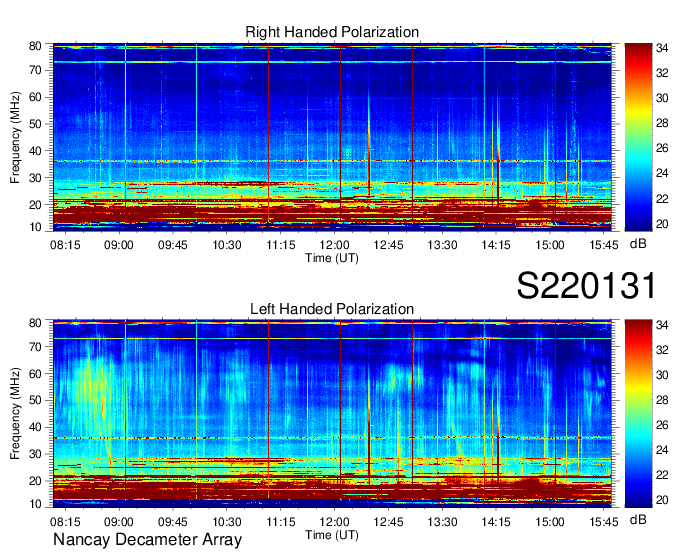Click the 20 dB value on the Left Handed colorbar
This screenshot has width=680, height=552.
click(662, 500)
